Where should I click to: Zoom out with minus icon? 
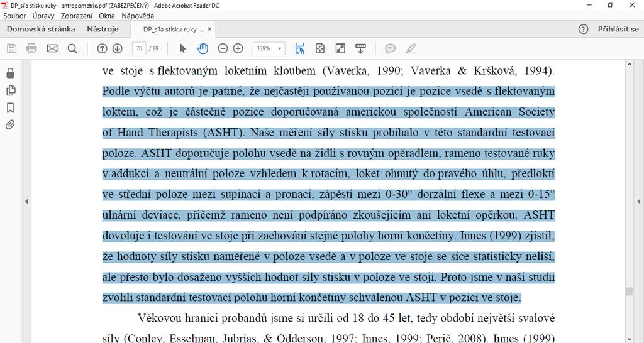(223, 48)
